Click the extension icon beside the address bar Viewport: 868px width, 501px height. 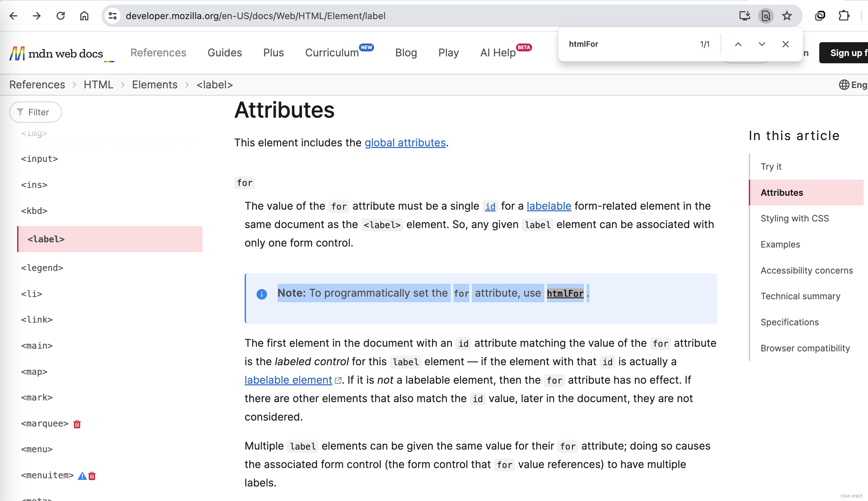820,16
